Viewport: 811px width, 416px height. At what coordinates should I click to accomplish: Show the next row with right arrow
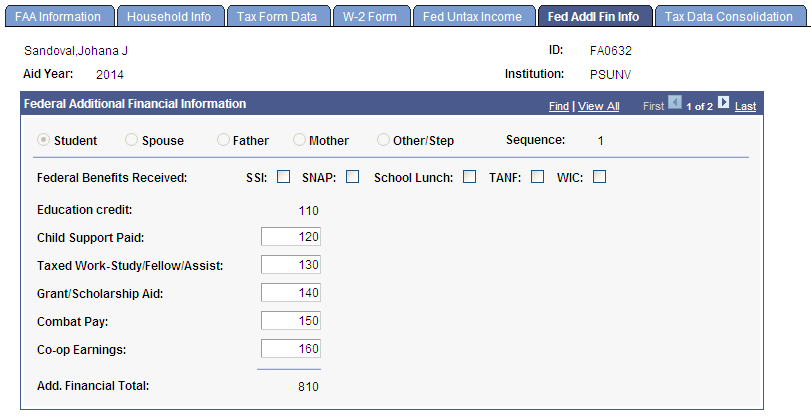pos(724,104)
